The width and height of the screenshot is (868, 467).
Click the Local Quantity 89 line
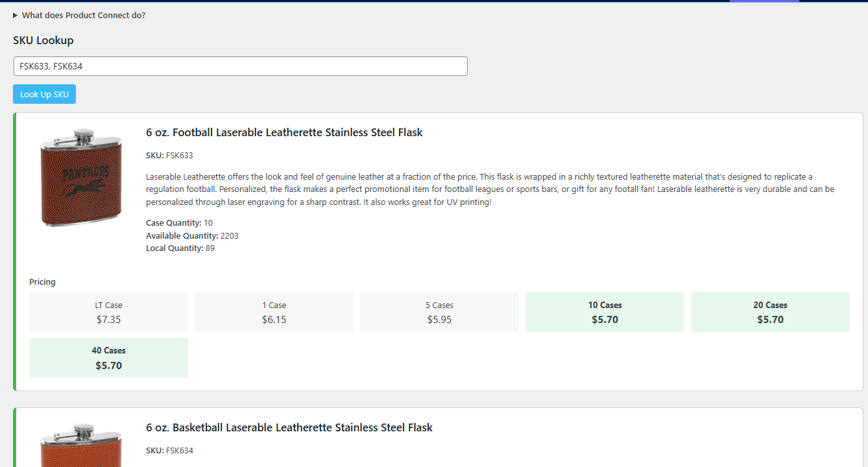pos(180,248)
